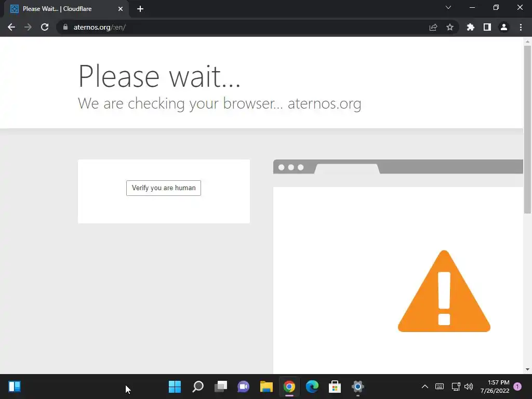This screenshot has width=532, height=399.
Task: Click the scrollbar down arrow
Action: [x=527, y=369]
